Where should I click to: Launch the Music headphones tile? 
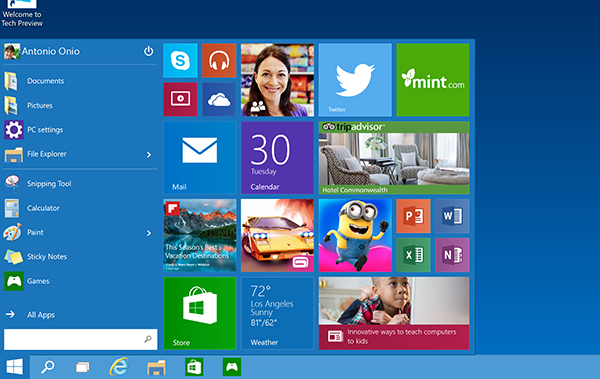(x=219, y=60)
